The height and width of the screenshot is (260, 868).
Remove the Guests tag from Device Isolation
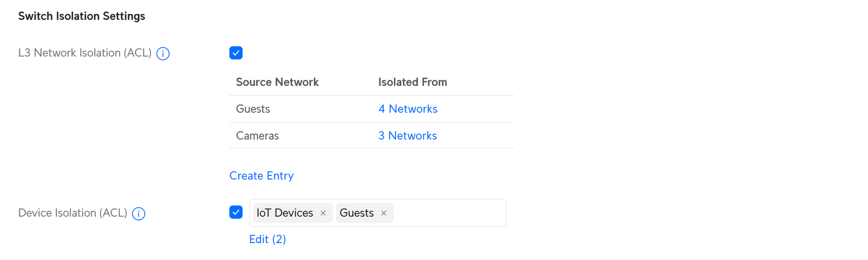click(x=384, y=213)
